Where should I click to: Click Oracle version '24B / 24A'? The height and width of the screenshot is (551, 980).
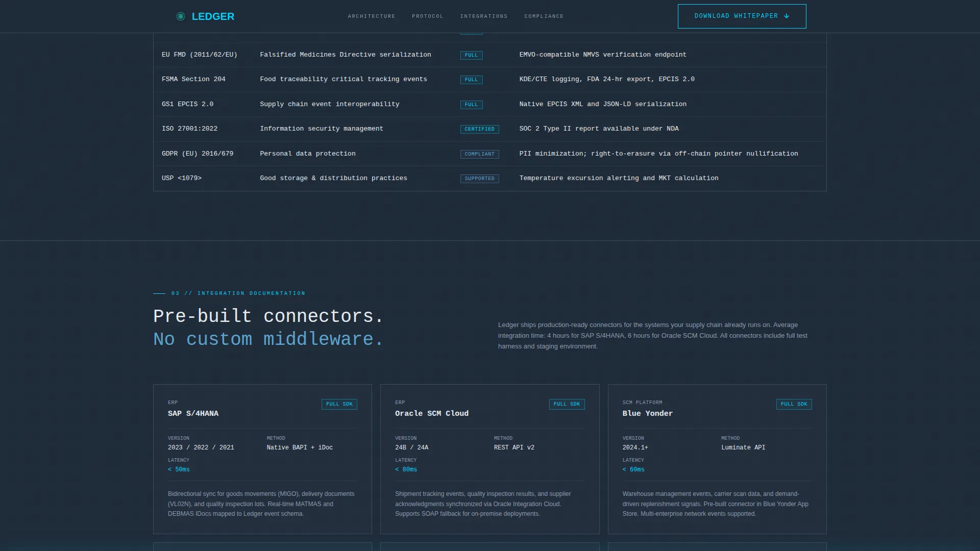pyautogui.click(x=412, y=447)
